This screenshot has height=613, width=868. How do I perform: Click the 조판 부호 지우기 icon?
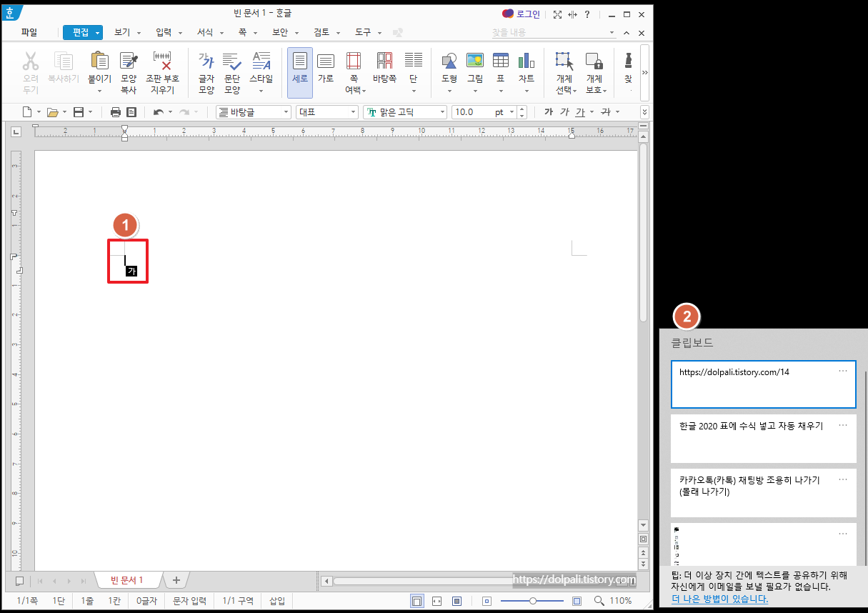(x=163, y=62)
